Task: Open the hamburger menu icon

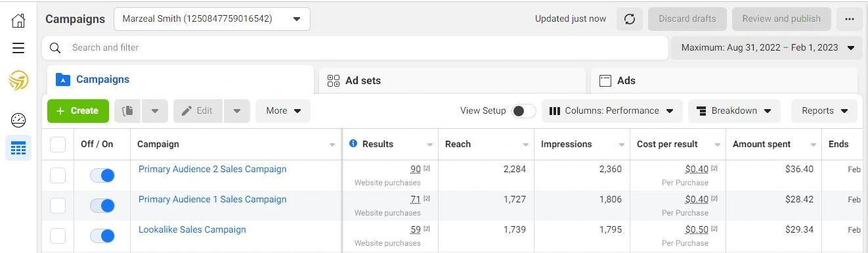Action: [18, 48]
